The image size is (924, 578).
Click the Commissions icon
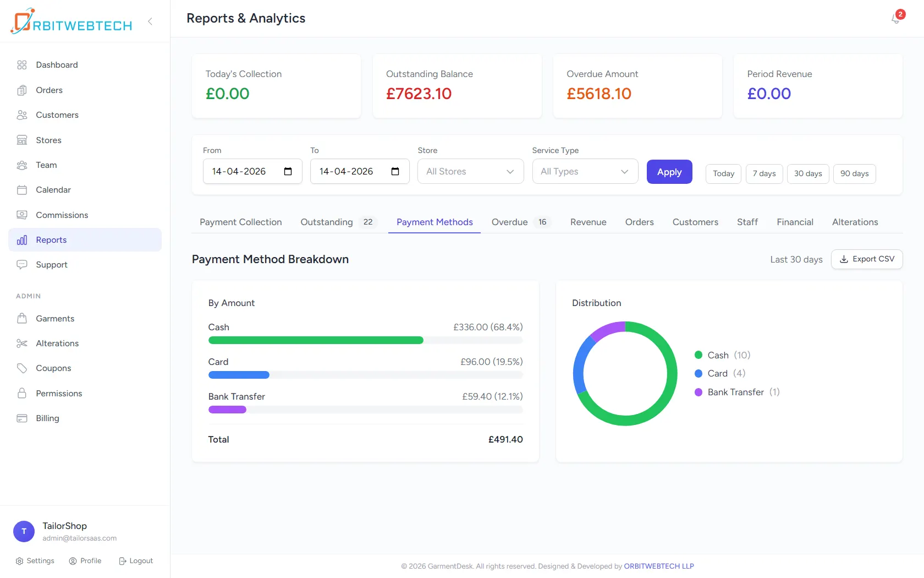(22, 215)
